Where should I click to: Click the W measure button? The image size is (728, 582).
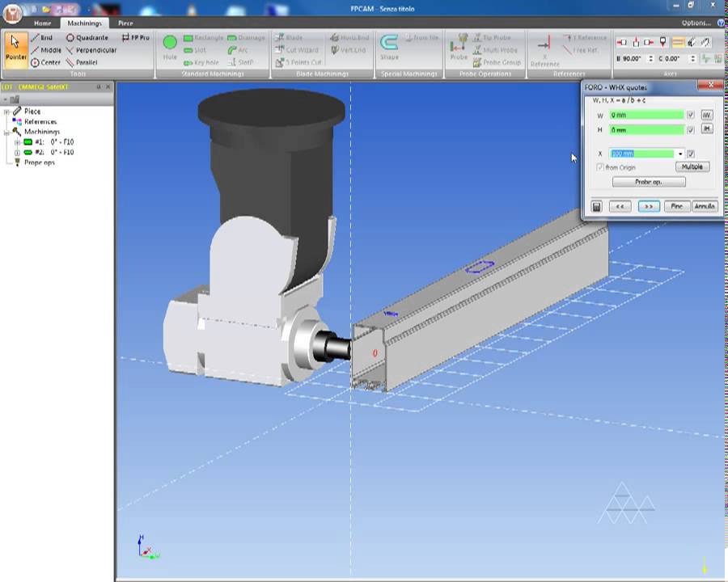point(707,115)
